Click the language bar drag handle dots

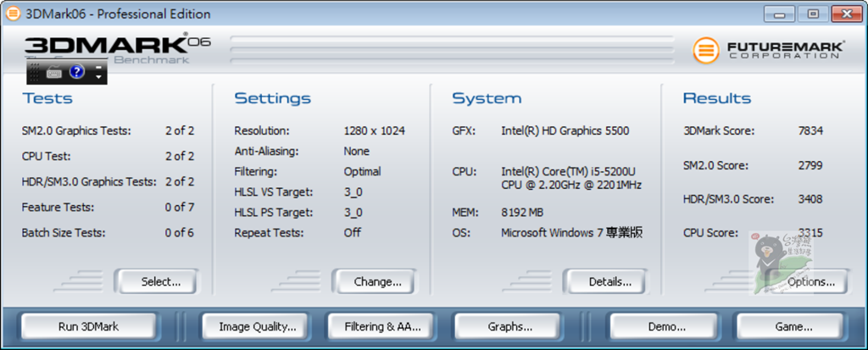34,72
